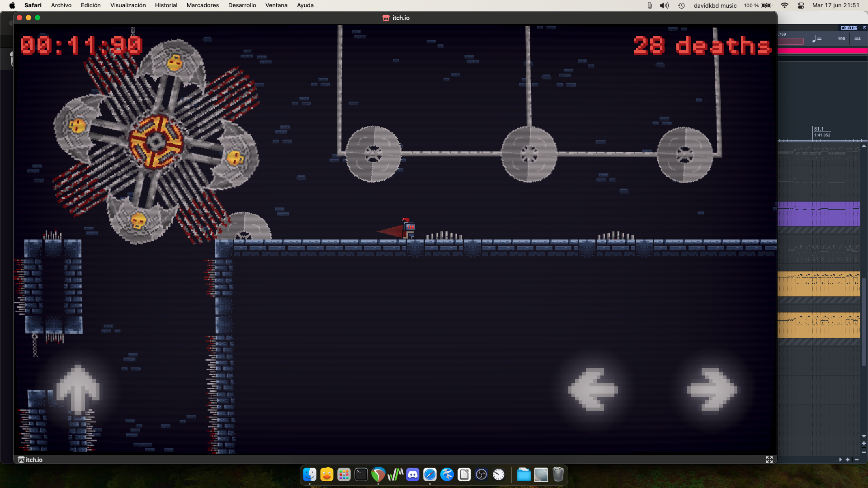Tap the on-screen move right arrow
This screenshot has width=868, height=488.
[x=712, y=389]
